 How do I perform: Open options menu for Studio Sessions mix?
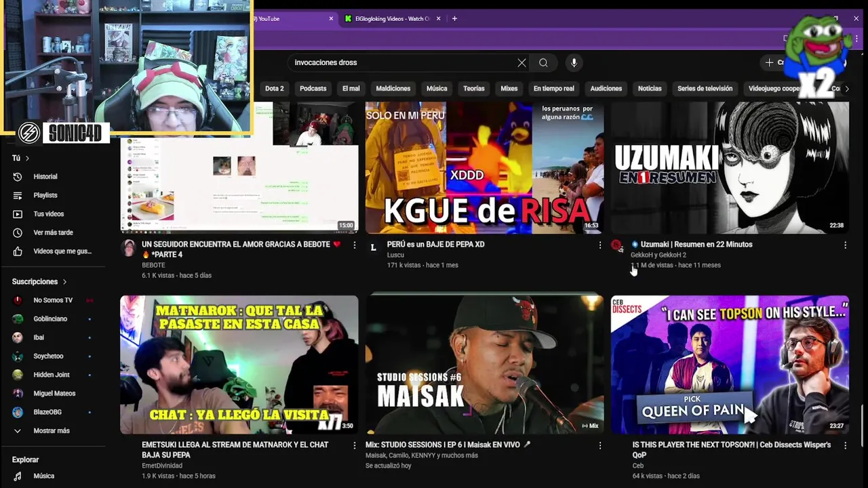tap(599, 445)
